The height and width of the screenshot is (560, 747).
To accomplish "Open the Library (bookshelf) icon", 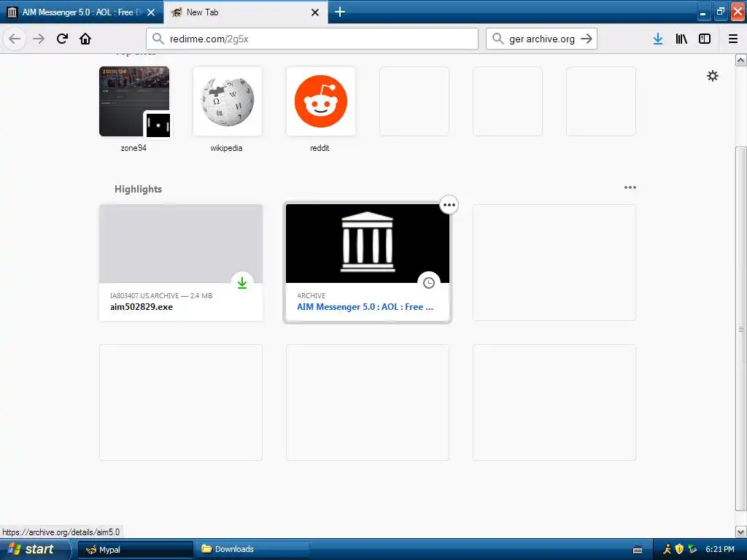I will tap(681, 39).
